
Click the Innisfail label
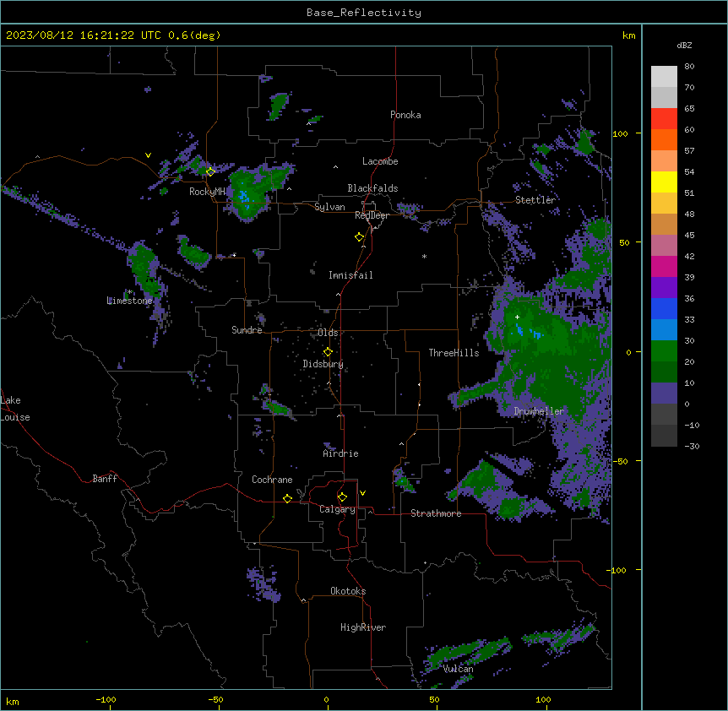pos(350,275)
